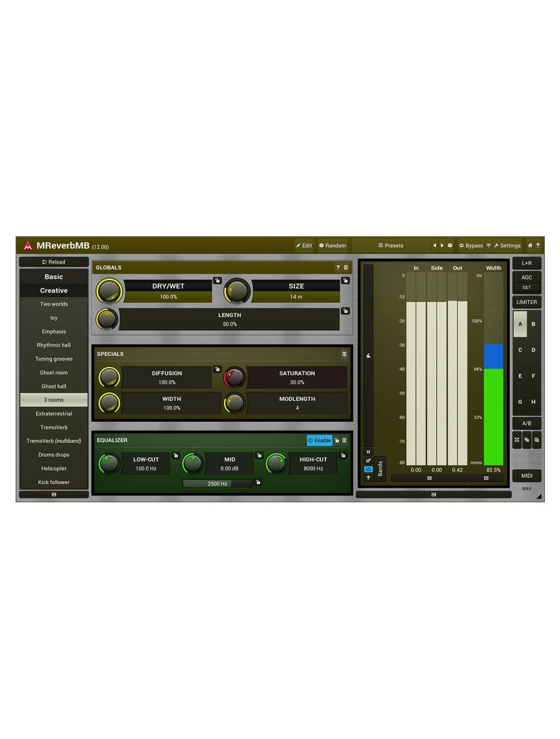The image size is (560, 739).
Task: Click the home icon in the top toolbar
Action: [x=530, y=245]
